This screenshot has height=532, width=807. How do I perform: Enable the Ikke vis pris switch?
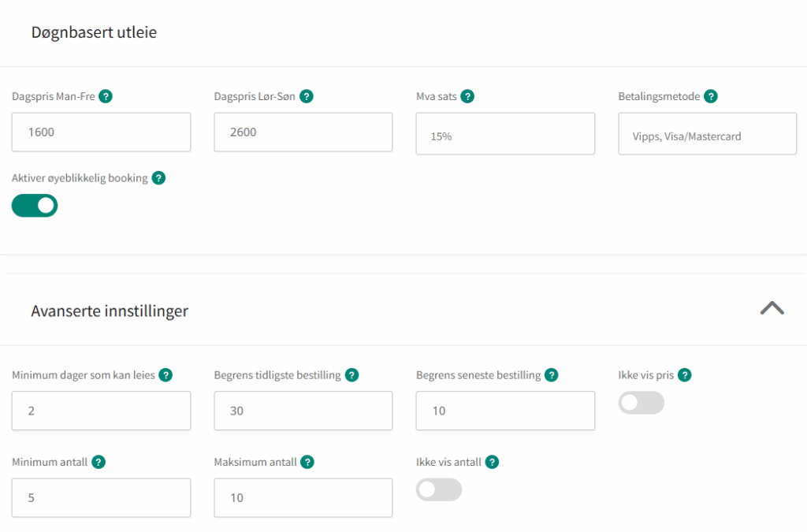click(641, 403)
